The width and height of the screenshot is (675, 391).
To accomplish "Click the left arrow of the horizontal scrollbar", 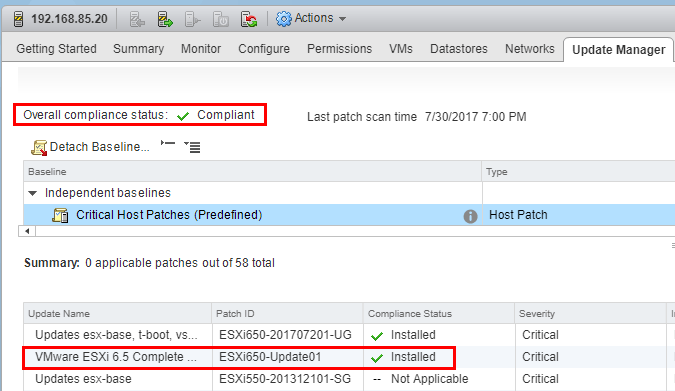I will (x=27, y=231).
